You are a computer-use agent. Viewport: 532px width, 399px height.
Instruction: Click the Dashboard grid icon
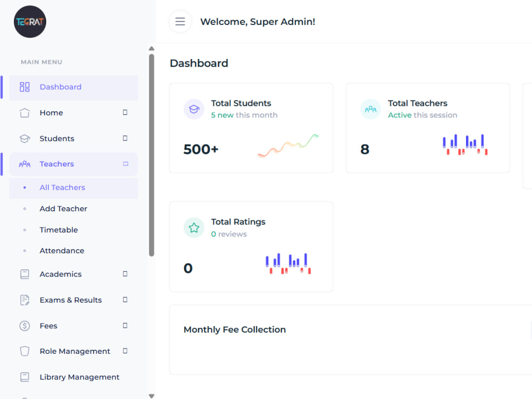24,87
